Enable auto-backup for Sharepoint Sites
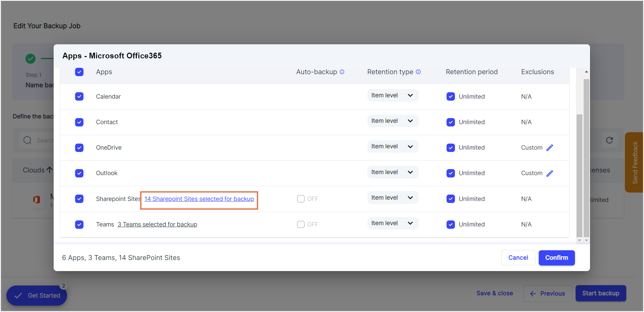 click(x=301, y=199)
